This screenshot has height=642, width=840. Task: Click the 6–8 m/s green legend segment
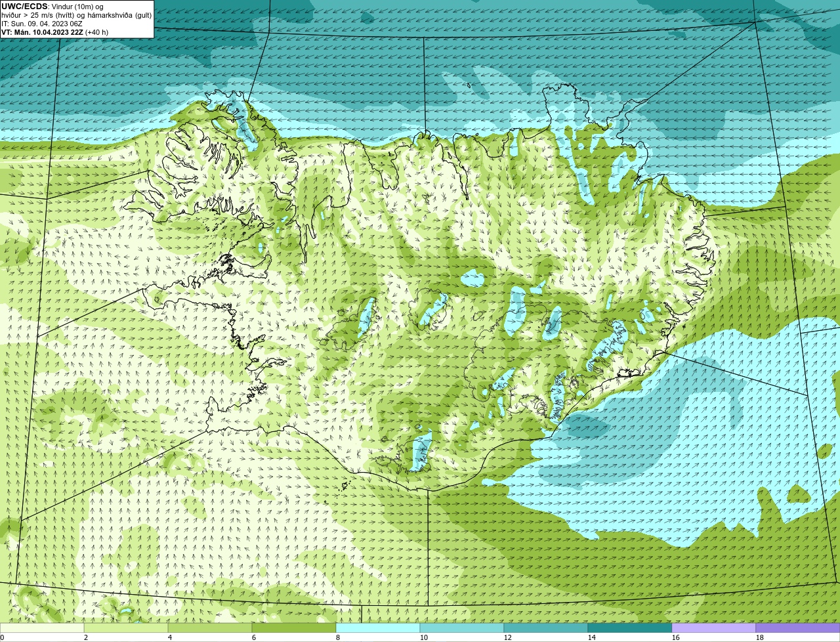click(x=294, y=628)
